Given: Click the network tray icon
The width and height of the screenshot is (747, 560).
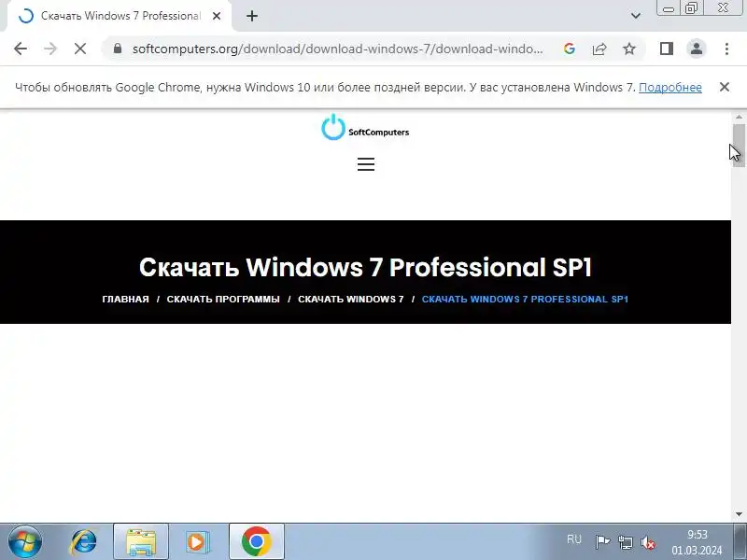Looking at the screenshot, I should click(x=625, y=542).
